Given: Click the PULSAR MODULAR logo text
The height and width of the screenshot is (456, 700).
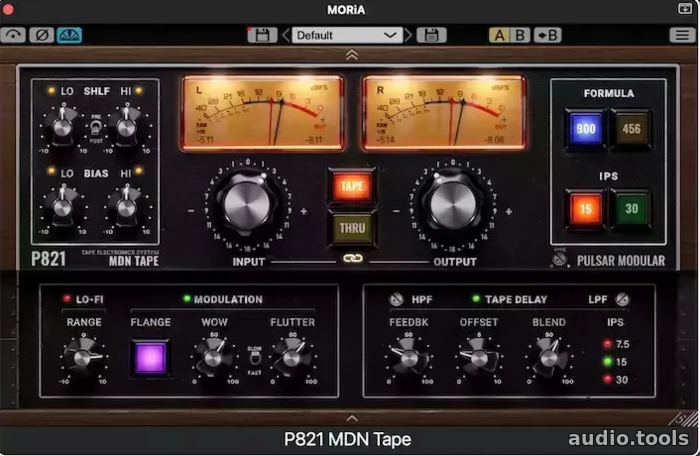Looking at the screenshot, I should pyautogui.click(x=621, y=261).
